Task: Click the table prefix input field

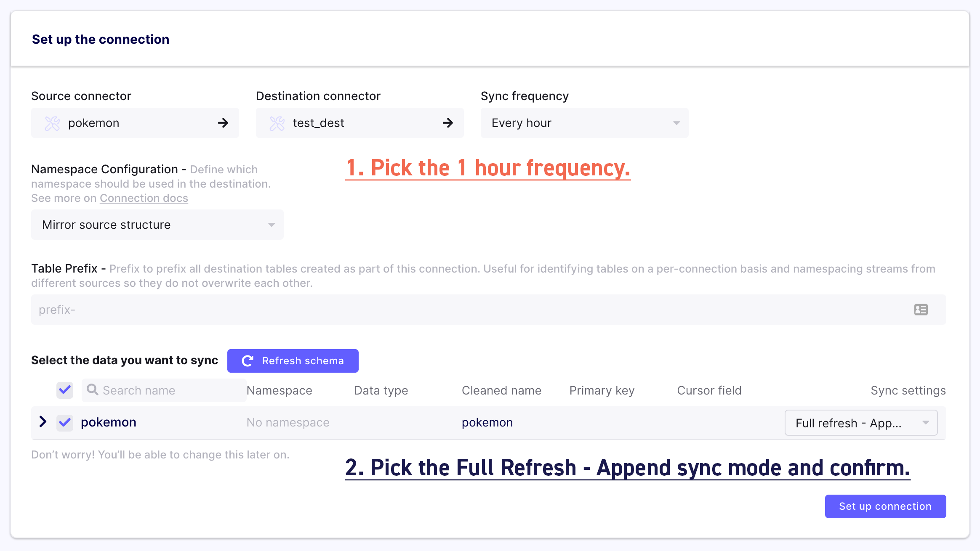Action: (488, 310)
